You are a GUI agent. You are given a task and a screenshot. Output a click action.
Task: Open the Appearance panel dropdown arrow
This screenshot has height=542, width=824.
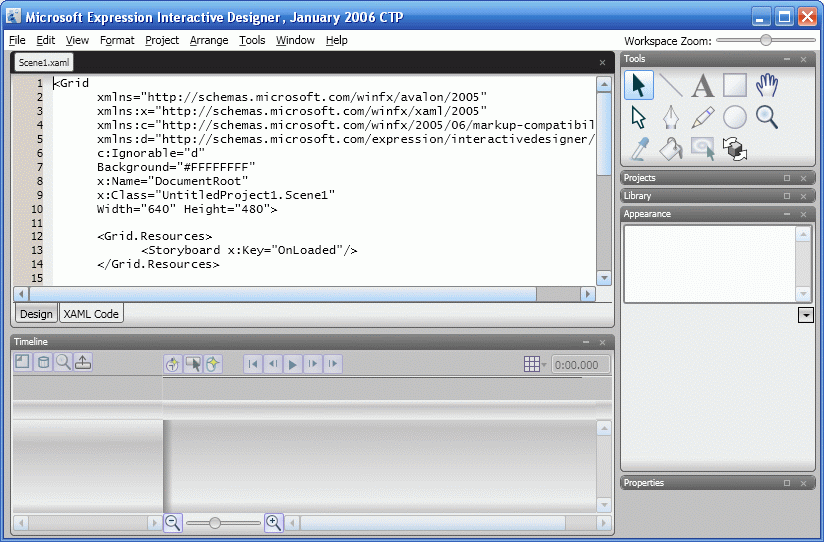[806, 315]
